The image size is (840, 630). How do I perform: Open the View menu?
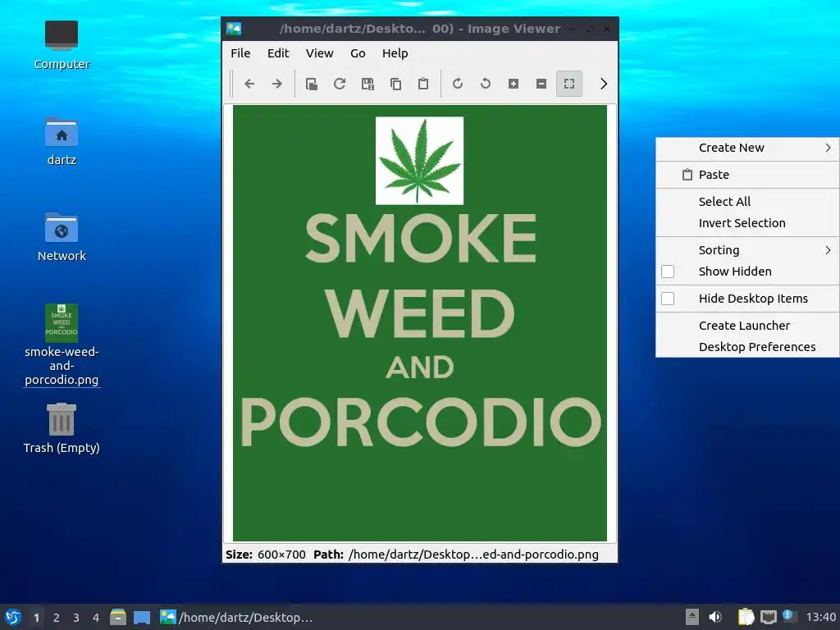(x=319, y=53)
